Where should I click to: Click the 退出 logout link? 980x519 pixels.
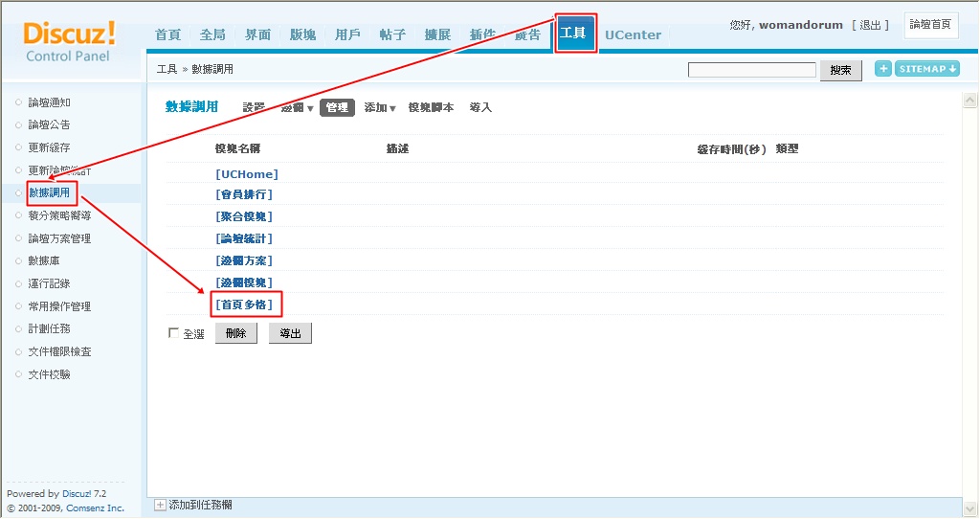pyautogui.click(x=870, y=25)
